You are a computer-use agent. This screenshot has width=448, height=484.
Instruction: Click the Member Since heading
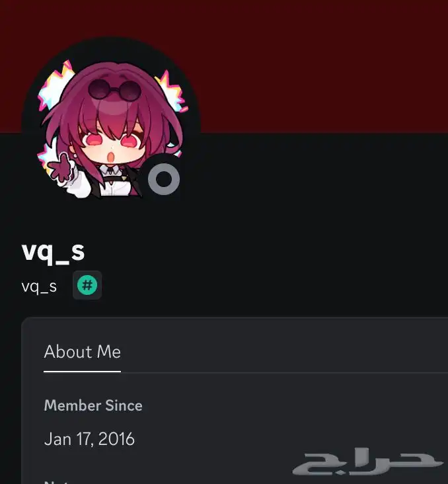(x=93, y=405)
